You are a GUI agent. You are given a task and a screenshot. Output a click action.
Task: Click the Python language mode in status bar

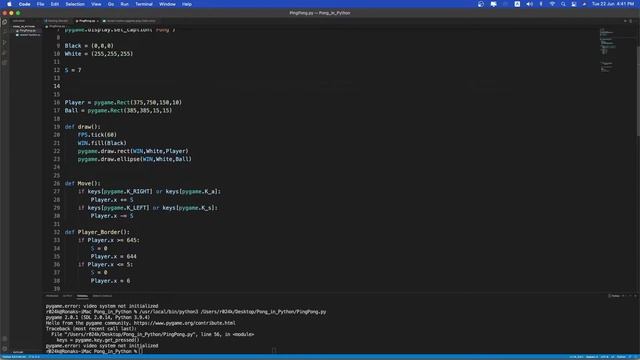(x=621, y=357)
